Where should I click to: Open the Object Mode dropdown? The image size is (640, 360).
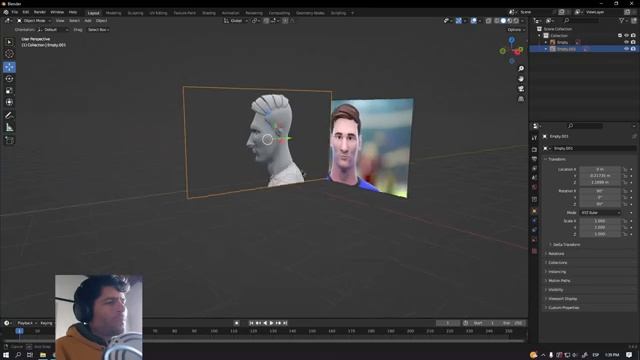(x=34, y=20)
